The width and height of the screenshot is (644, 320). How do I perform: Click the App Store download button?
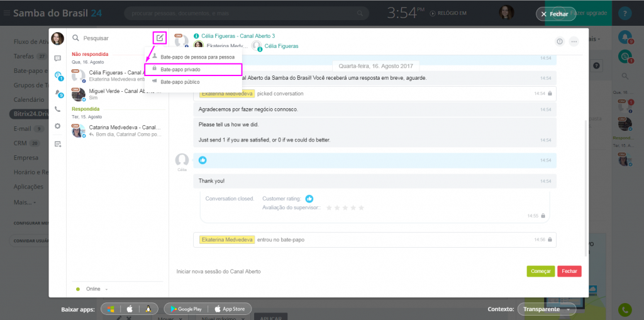pos(230,309)
